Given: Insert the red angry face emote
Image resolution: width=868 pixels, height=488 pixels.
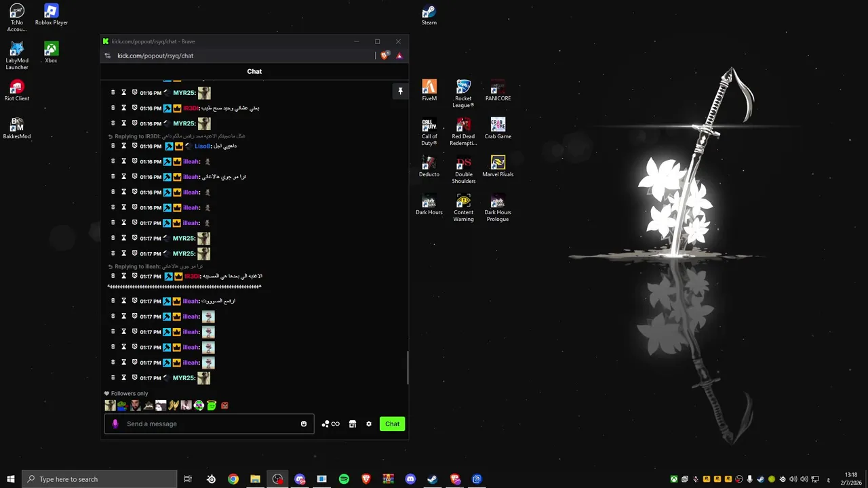Looking at the screenshot, I should tap(224, 405).
